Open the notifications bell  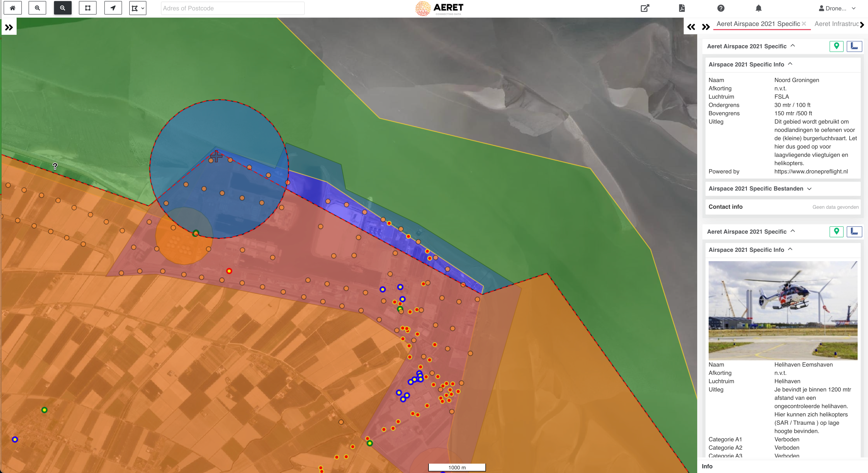758,8
